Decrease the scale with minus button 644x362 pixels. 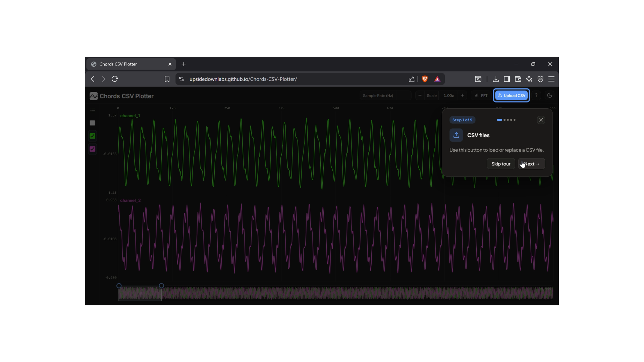[x=420, y=96]
